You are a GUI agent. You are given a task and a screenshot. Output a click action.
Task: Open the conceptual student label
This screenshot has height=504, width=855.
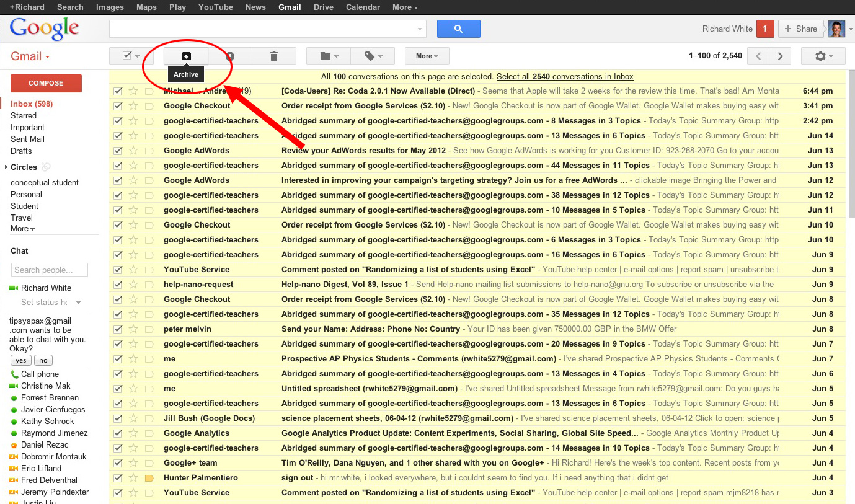click(x=45, y=182)
